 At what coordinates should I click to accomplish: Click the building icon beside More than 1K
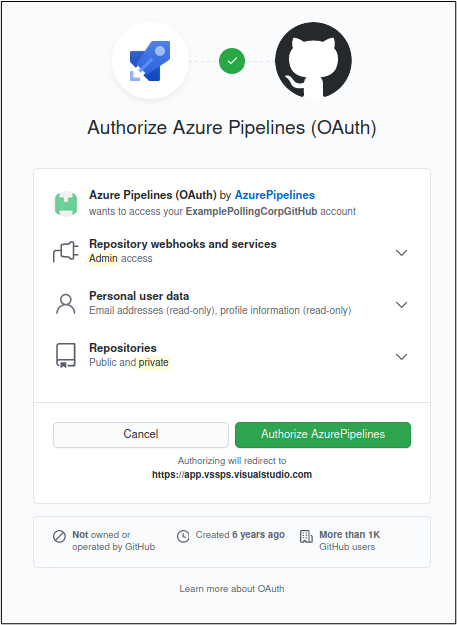(306, 537)
